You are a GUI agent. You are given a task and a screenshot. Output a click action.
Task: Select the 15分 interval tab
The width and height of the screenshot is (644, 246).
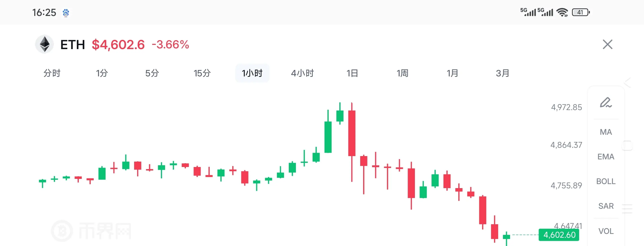coord(202,73)
